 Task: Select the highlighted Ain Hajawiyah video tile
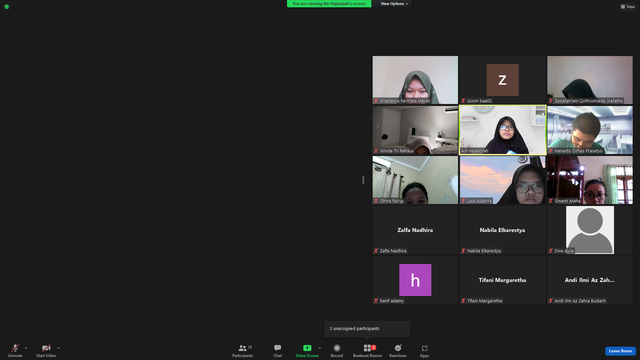click(x=502, y=130)
